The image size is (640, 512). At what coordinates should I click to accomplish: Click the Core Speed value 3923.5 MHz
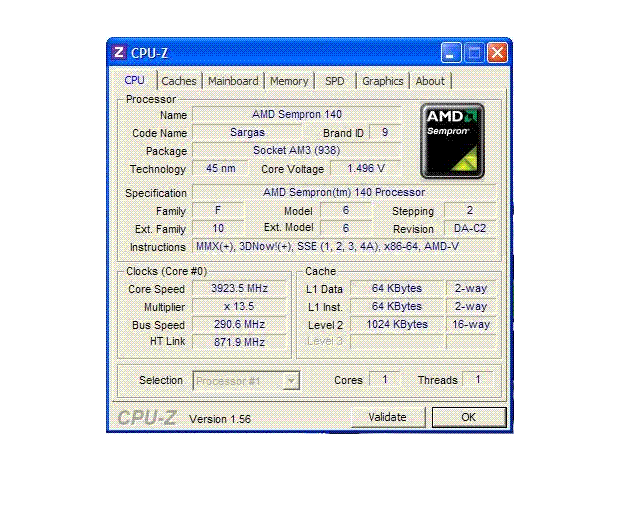(x=239, y=288)
